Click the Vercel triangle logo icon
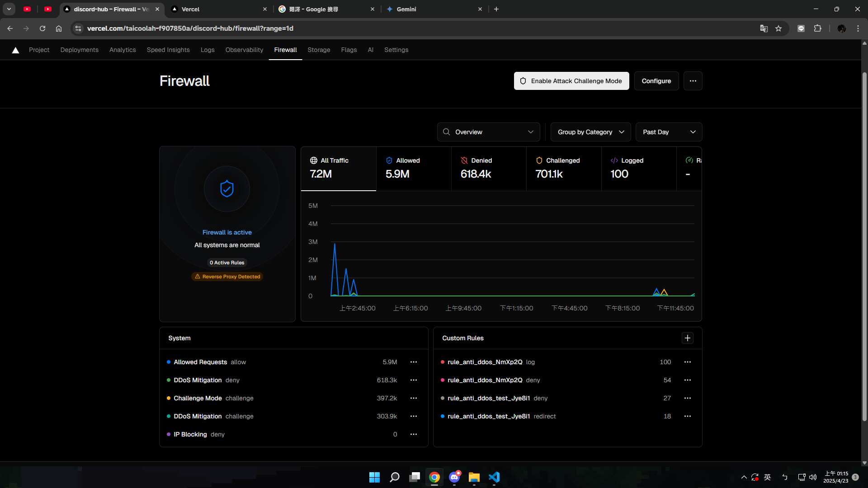 click(15, 50)
